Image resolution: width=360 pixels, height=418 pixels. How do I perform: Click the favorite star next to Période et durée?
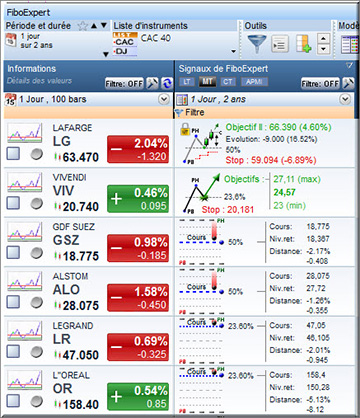click(82, 26)
